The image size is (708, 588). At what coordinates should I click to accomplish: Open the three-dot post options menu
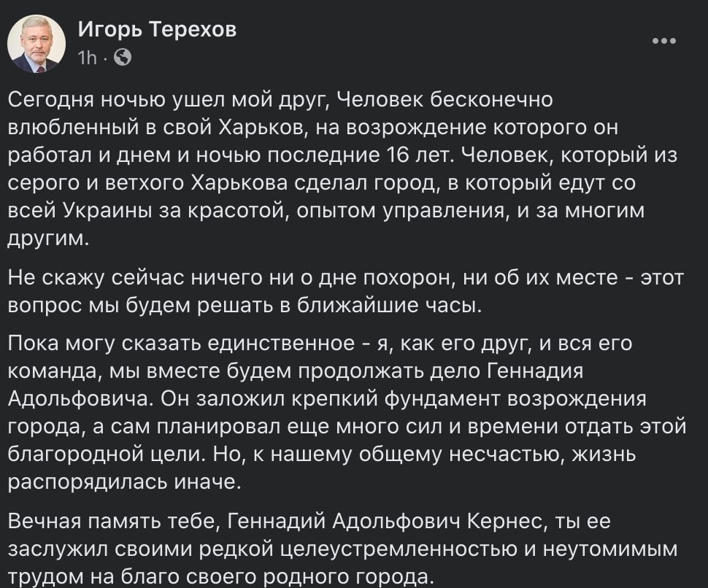click(663, 41)
